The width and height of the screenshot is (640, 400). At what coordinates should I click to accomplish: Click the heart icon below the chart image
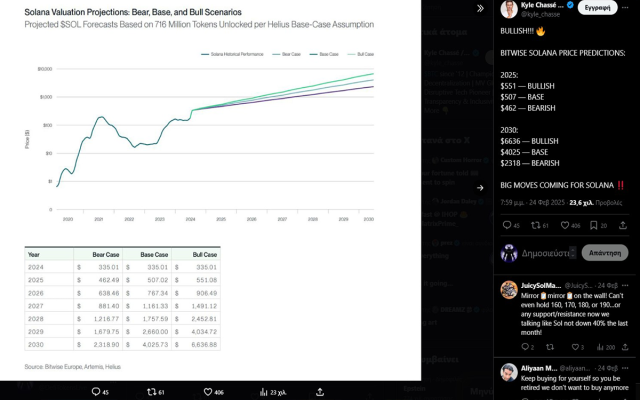(x=208, y=392)
